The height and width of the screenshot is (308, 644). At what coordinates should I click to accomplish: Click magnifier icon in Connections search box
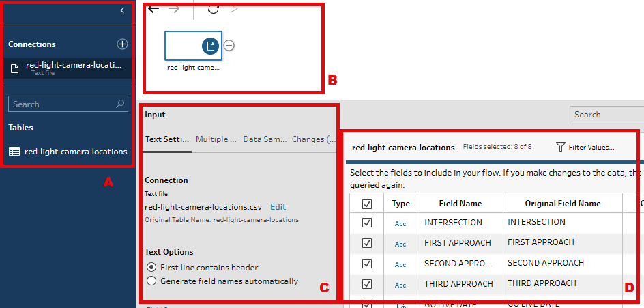(120, 104)
